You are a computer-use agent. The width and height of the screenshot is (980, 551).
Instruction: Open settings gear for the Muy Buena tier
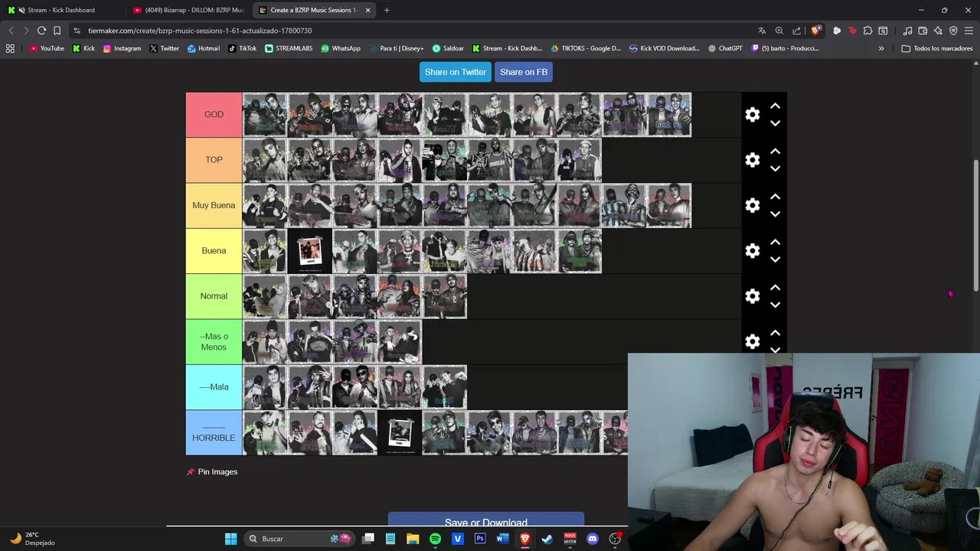(753, 205)
